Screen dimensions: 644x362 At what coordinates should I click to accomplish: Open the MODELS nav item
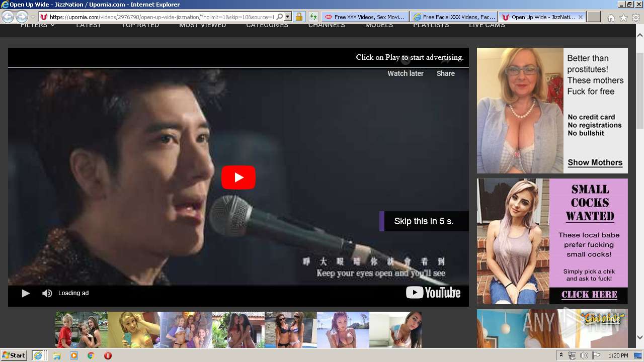[x=379, y=25]
